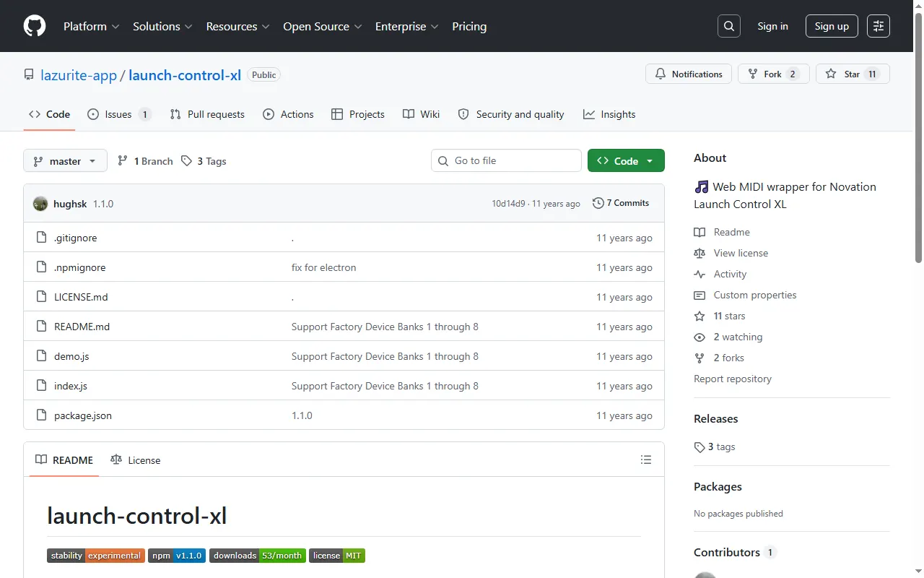924x578 pixels.
Task: Click the GitHub logo home icon
Action: (35, 26)
